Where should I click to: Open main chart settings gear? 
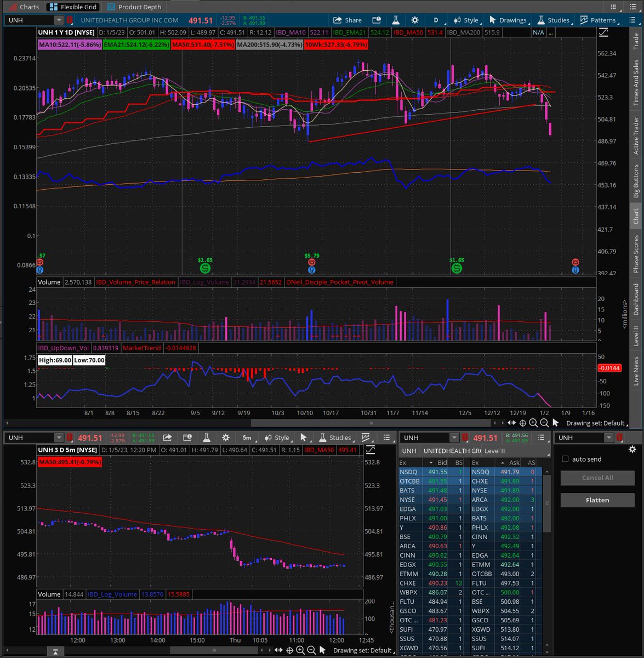click(x=415, y=20)
